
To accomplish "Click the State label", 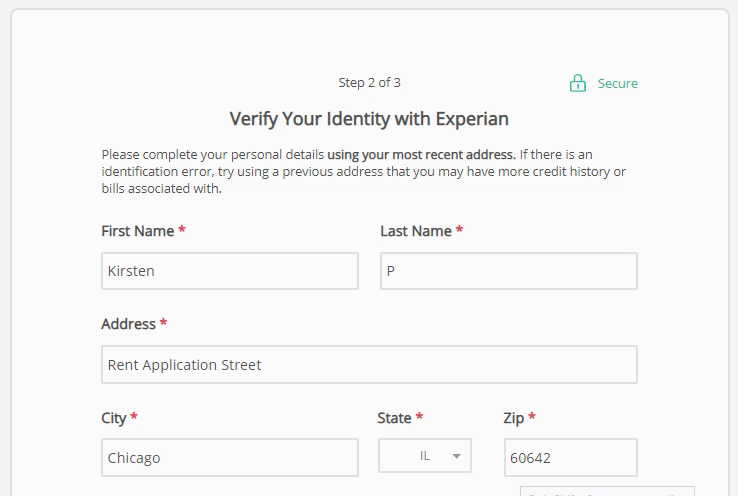I will tap(394, 418).
